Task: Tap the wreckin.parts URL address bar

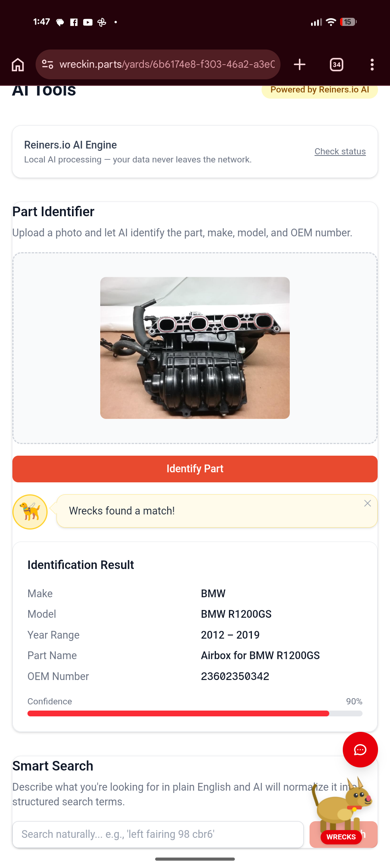Action: pos(167,64)
